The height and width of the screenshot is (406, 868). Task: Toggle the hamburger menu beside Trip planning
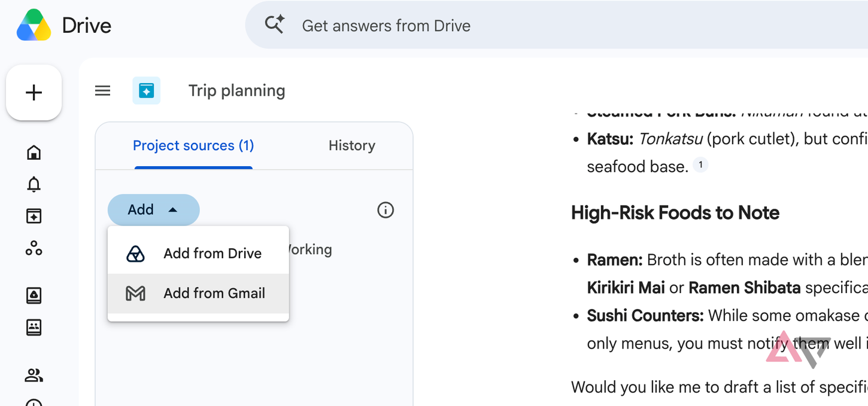(103, 91)
